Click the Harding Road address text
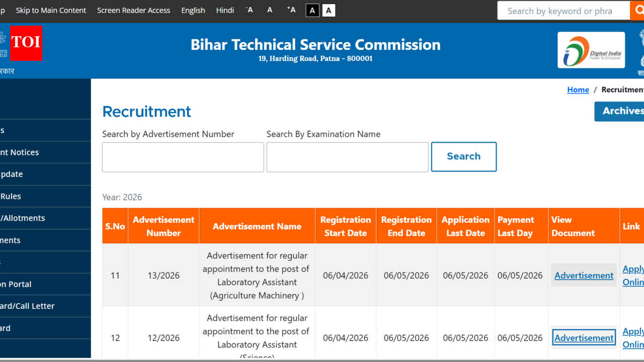 (315, 58)
